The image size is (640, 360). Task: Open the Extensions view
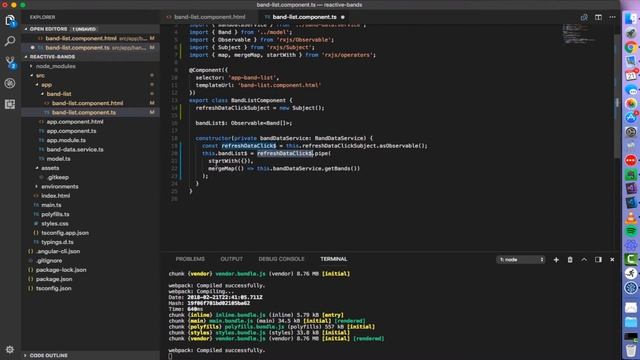pos(10,104)
